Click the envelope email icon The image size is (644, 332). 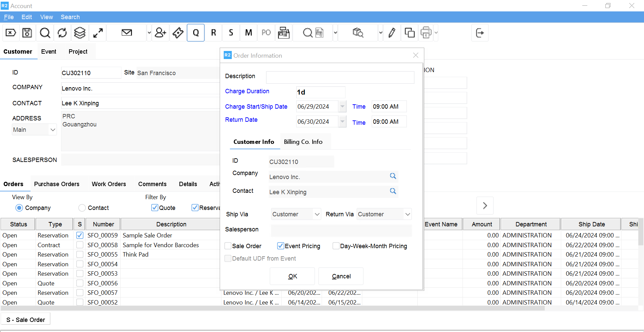point(127,33)
